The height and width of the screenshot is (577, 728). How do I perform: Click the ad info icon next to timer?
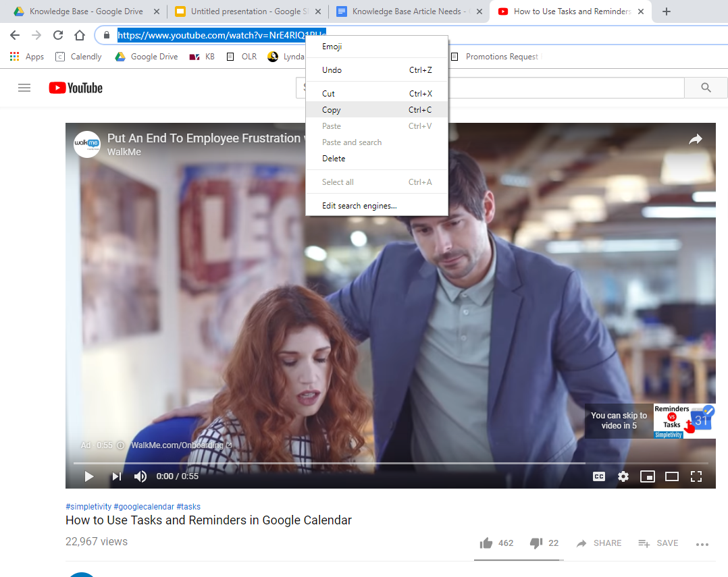coord(120,445)
